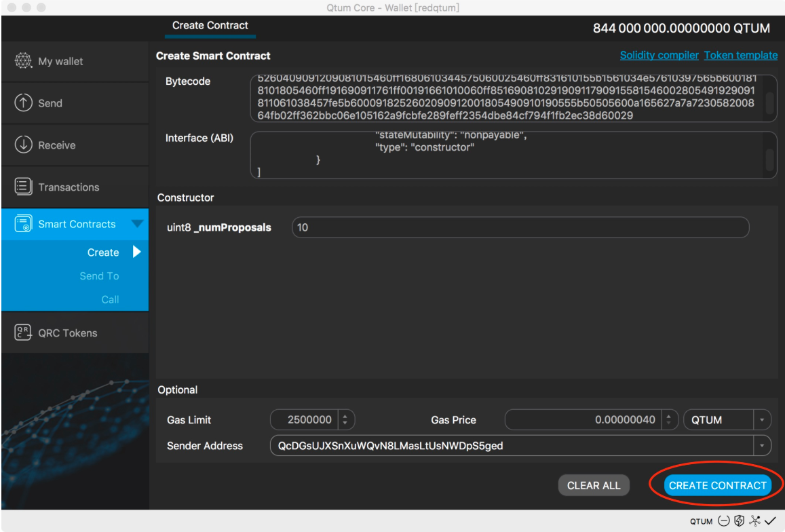Select the Create submenu item

pos(103,252)
